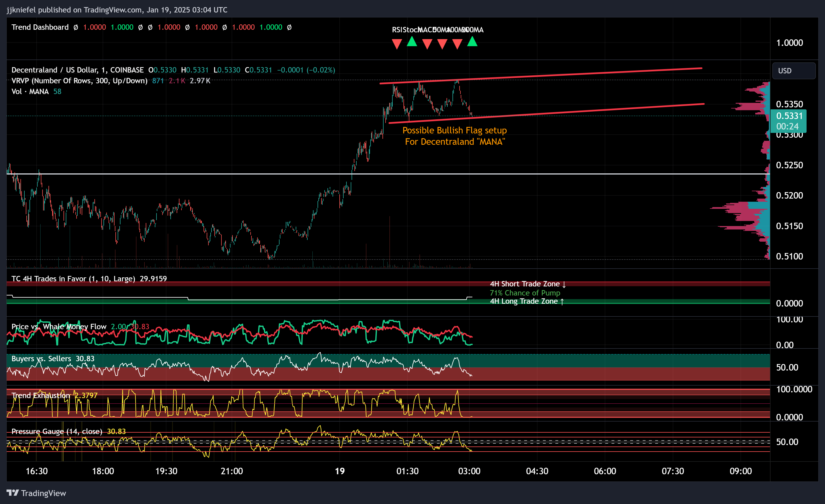Screen dimensions: 825x504
Task: Open the USD currency selector
Action: (794, 71)
